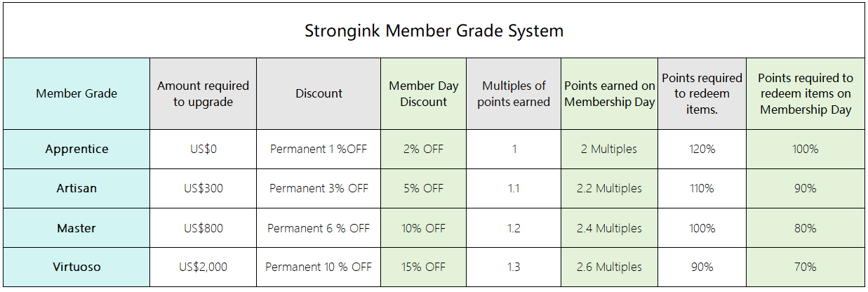Select the Member Grade header cell
The height and width of the screenshot is (292, 868).
tap(76, 93)
